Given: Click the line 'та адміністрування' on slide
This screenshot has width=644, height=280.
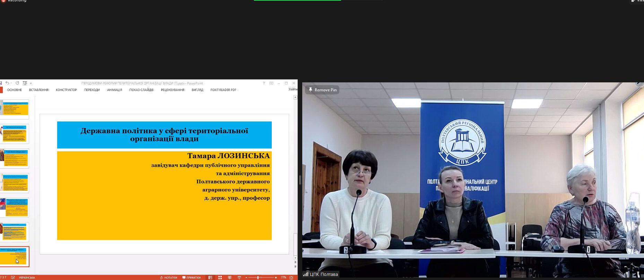Looking at the screenshot, I should point(243,173).
